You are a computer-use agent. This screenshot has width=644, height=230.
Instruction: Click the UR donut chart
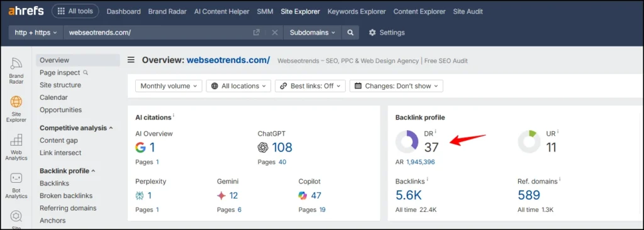point(529,141)
